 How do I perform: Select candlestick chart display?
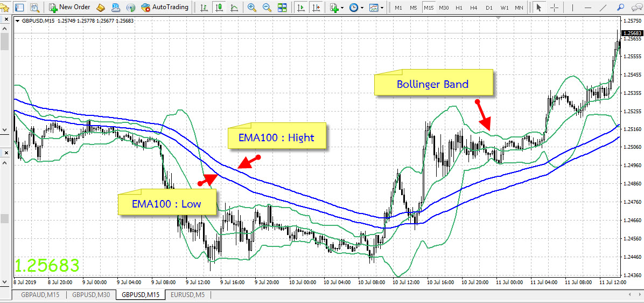tap(219, 8)
